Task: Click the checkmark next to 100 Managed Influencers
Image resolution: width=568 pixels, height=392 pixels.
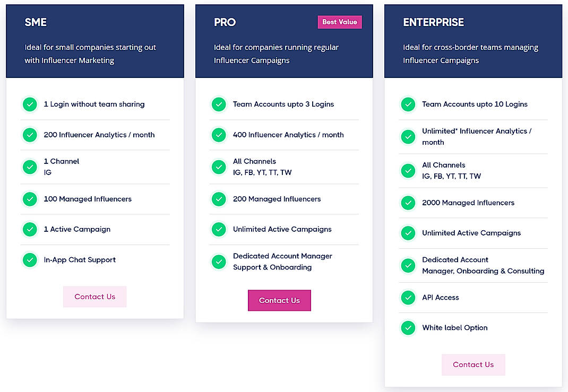Action: 30,199
